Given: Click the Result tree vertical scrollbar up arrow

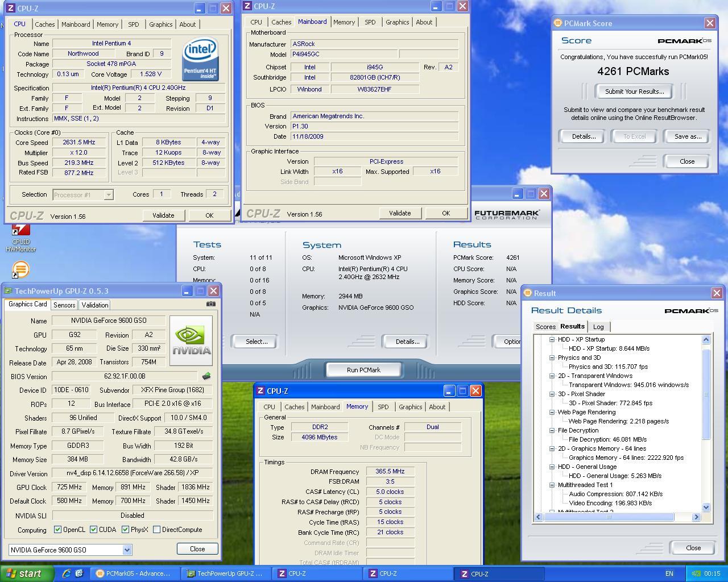Looking at the screenshot, I should [706, 340].
